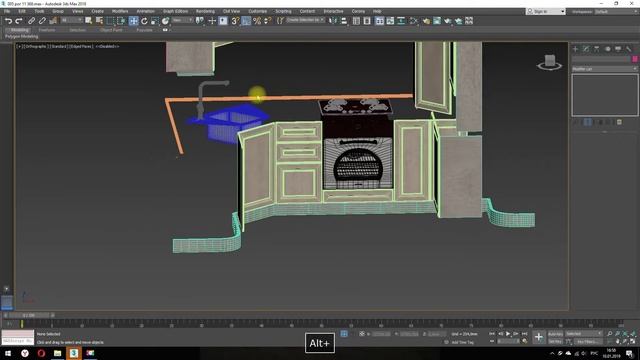
Task: Open the key filter Selected dropdown
Action: pos(584,333)
